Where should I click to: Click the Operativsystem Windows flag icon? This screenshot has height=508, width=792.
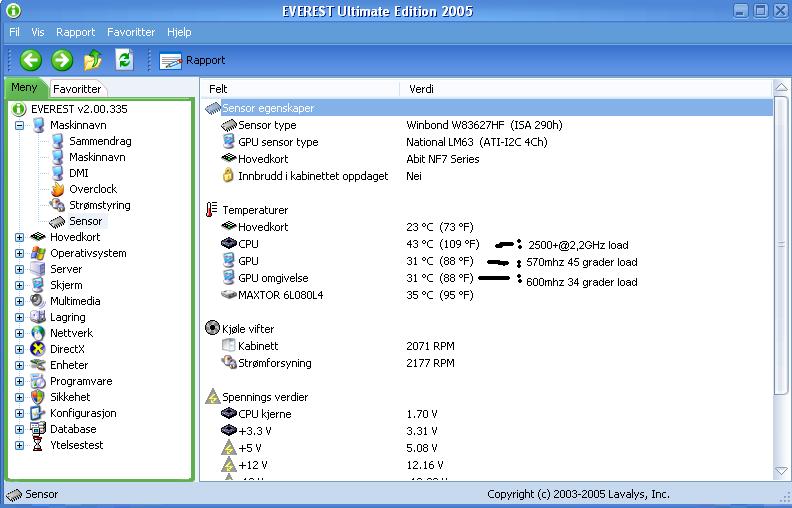point(38,253)
